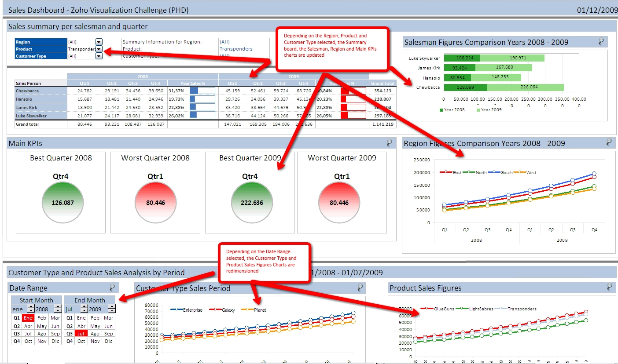
Task: Click the Transponders value in the Summary Information box
Action: (x=236, y=49)
